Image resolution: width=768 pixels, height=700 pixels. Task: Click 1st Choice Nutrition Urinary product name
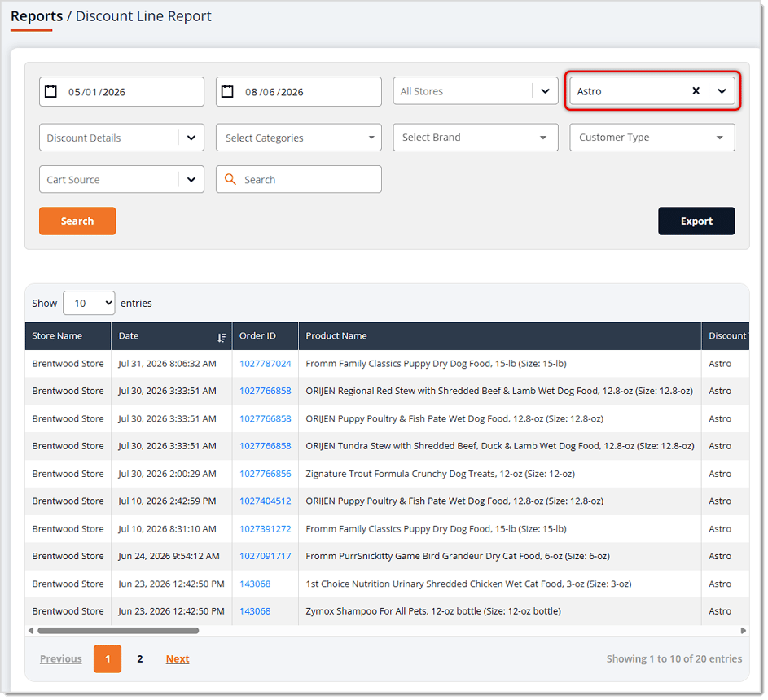coord(468,584)
